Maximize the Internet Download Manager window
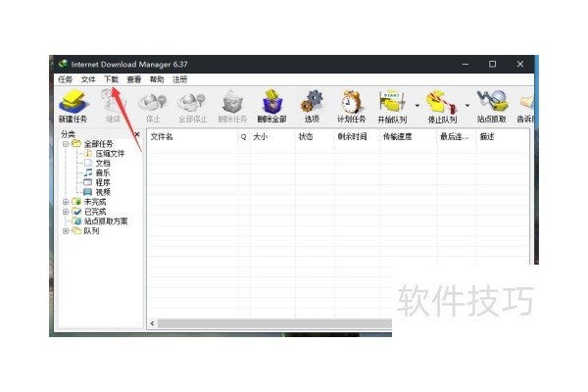The image size is (588, 392). coord(492,64)
